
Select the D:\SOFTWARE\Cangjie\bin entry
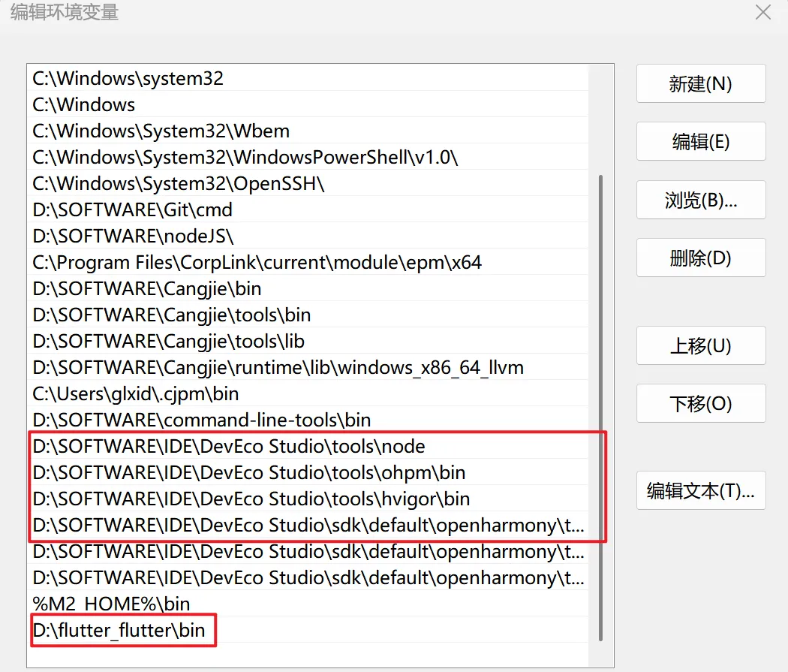point(308,288)
